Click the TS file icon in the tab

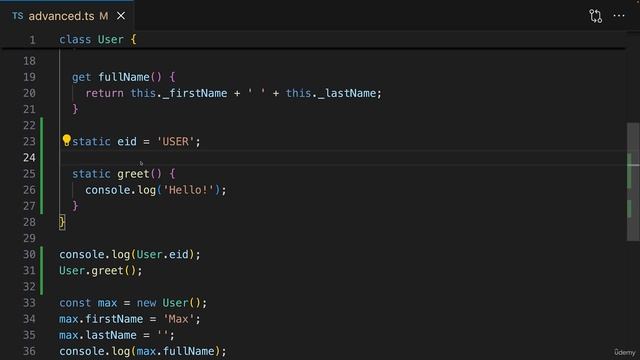pyautogui.click(x=17, y=16)
